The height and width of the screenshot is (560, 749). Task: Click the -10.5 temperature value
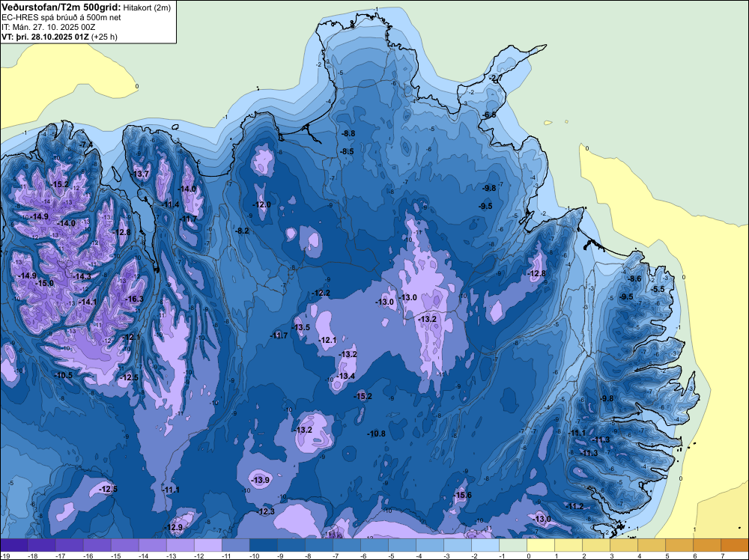pos(64,376)
